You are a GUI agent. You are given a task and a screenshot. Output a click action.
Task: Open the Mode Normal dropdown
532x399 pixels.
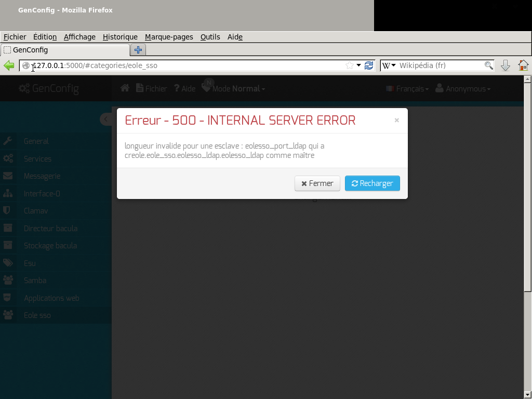(239, 89)
